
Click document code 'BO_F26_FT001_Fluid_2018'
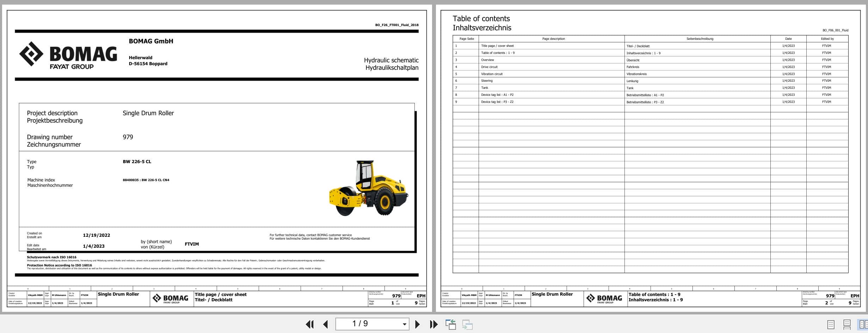[397, 25]
